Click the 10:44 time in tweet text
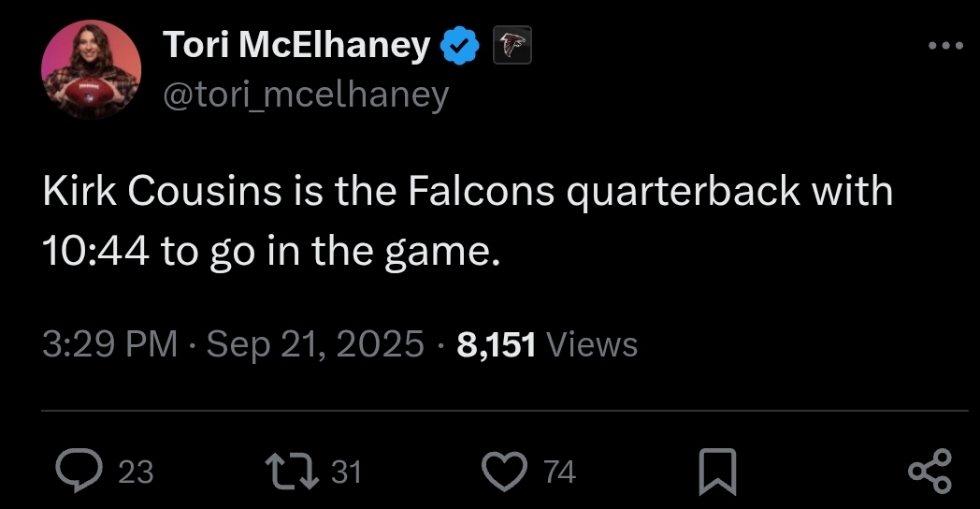This screenshot has height=509, width=980. pos(95,251)
